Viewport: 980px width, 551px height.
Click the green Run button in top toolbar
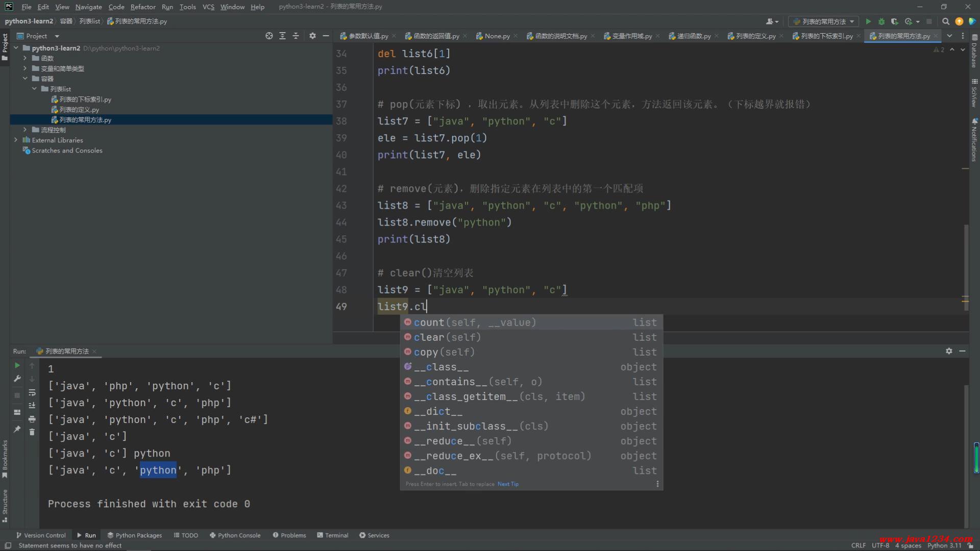(868, 21)
